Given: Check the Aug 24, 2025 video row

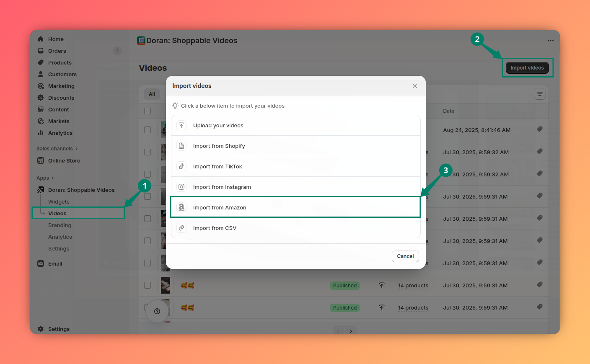Looking at the screenshot, I should click(147, 130).
